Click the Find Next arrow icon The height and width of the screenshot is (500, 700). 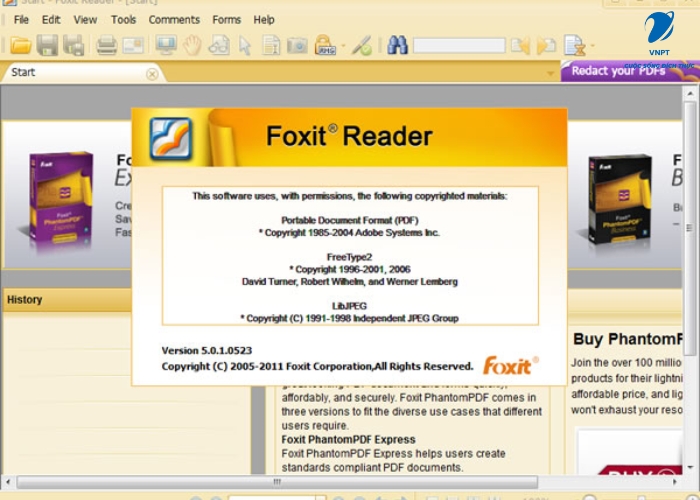(546, 45)
